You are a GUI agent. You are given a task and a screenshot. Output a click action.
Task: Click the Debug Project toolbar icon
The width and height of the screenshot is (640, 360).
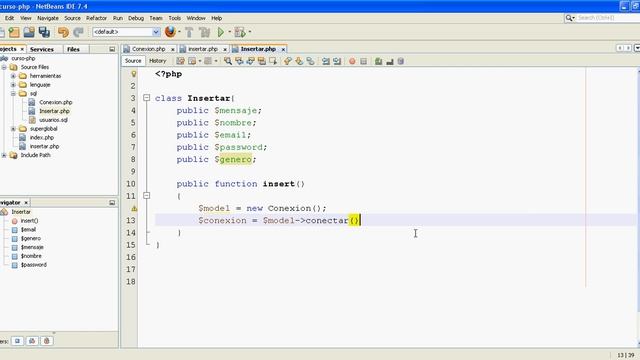coord(240,32)
